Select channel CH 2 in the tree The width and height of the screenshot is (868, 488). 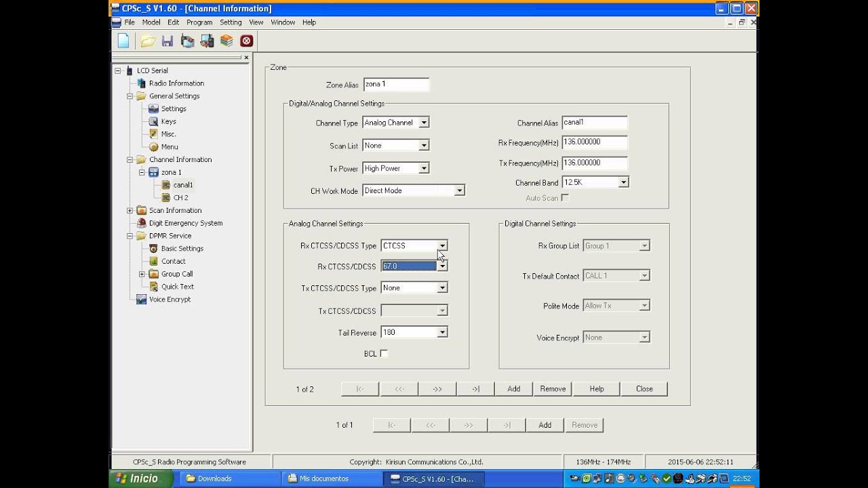pyautogui.click(x=180, y=198)
